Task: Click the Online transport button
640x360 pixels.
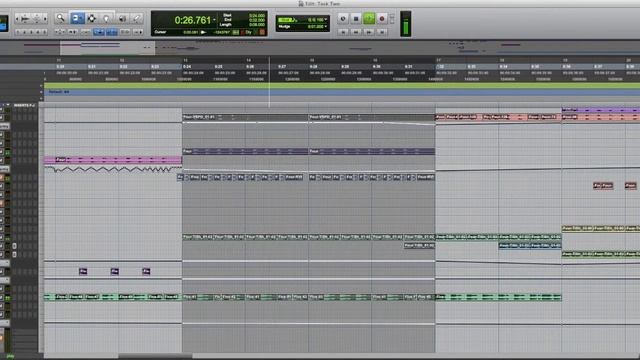Action: (x=343, y=18)
